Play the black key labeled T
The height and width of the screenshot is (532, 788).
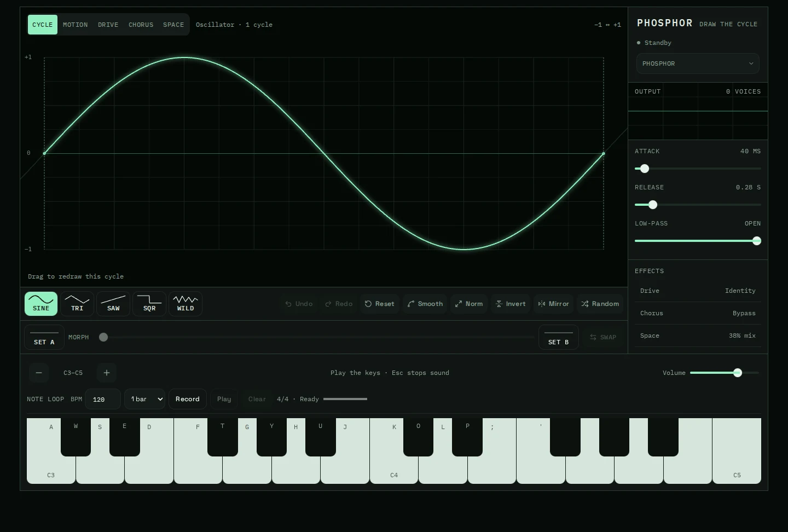click(x=223, y=437)
